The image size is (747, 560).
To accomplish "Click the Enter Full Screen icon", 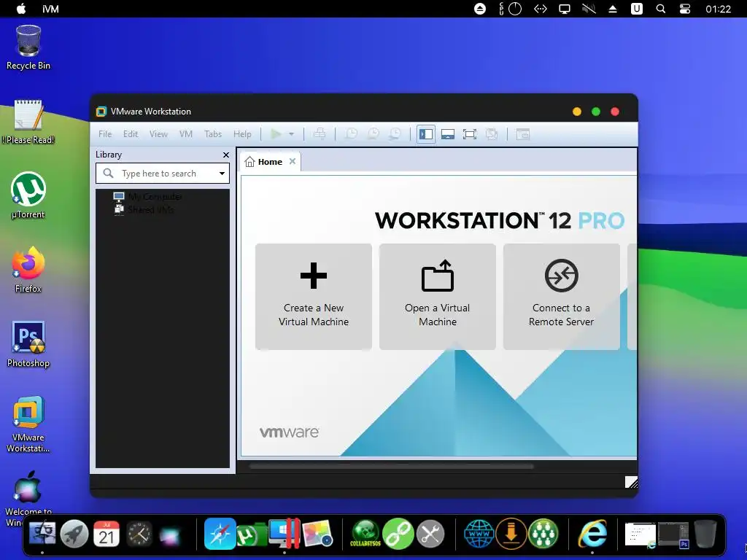I will click(x=470, y=134).
